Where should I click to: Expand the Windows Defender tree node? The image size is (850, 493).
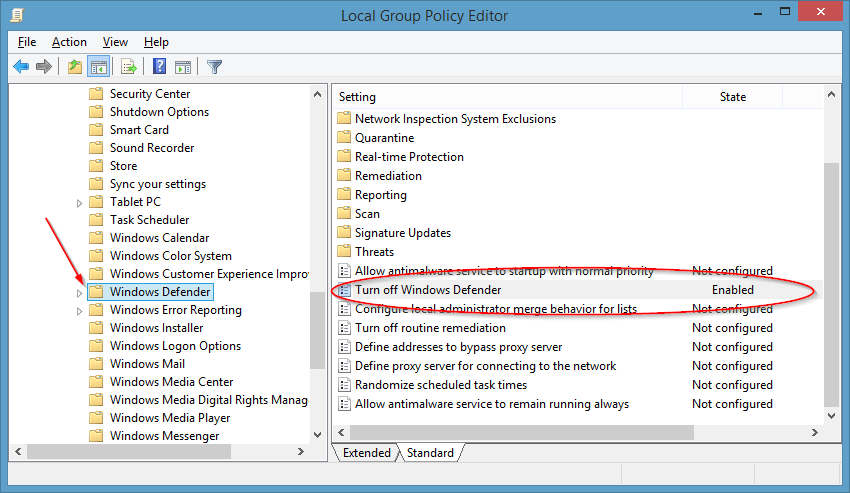point(79,293)
